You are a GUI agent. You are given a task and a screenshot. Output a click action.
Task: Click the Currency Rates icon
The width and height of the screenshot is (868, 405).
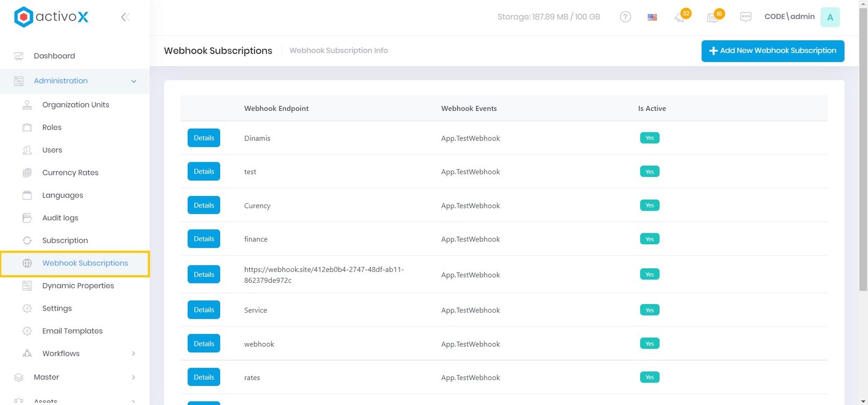pyautogui.click(x=27, y=173)
